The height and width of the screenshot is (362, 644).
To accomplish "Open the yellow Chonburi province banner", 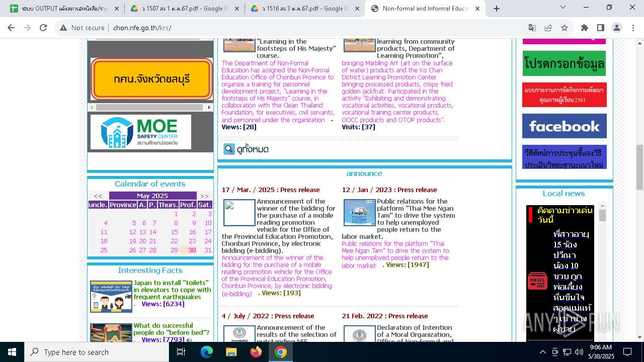I will [x=151, y=79].
